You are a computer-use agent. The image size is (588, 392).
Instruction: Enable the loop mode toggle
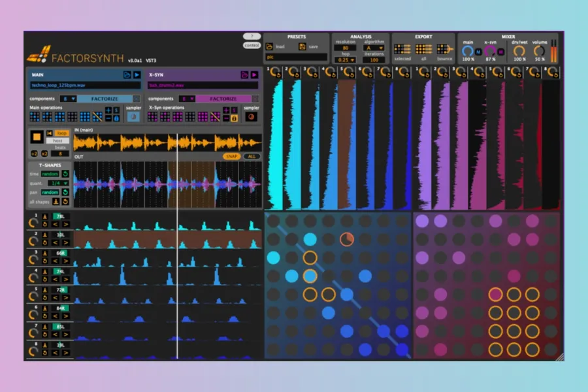62,133
